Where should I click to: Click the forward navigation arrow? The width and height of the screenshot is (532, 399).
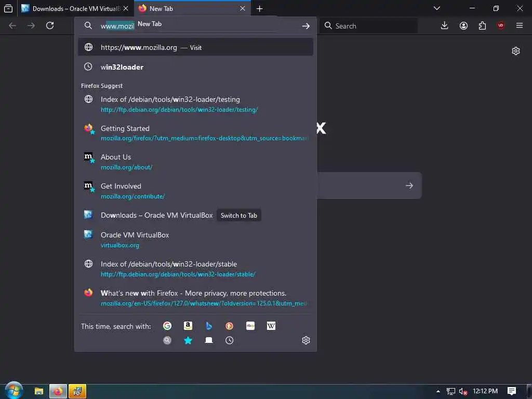coord(31,25)
